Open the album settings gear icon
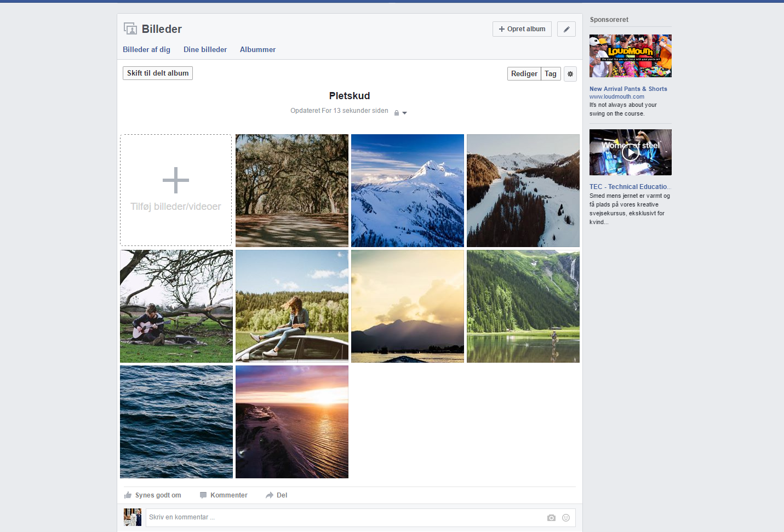Viewport: 784px width, 532px height. click(570, 74)
